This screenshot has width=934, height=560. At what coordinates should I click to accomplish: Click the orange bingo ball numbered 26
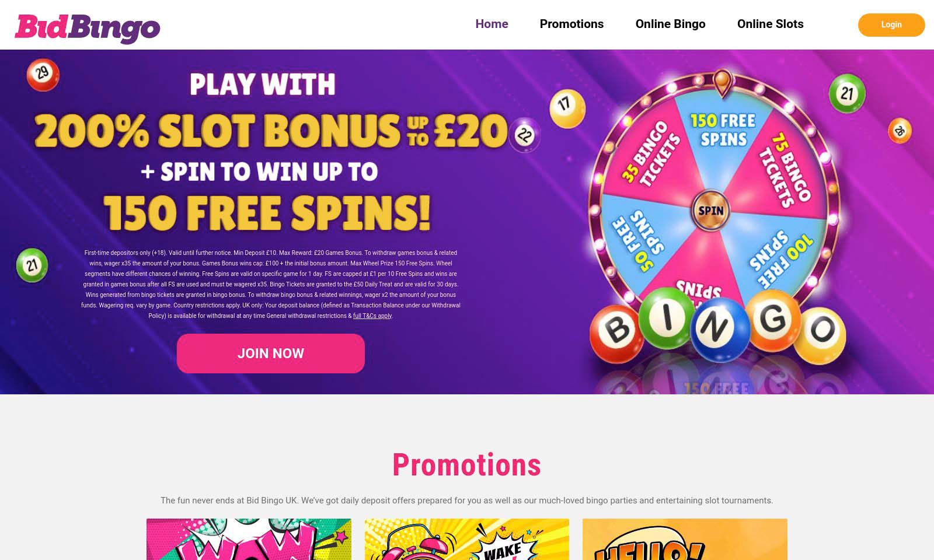(900, 131)
